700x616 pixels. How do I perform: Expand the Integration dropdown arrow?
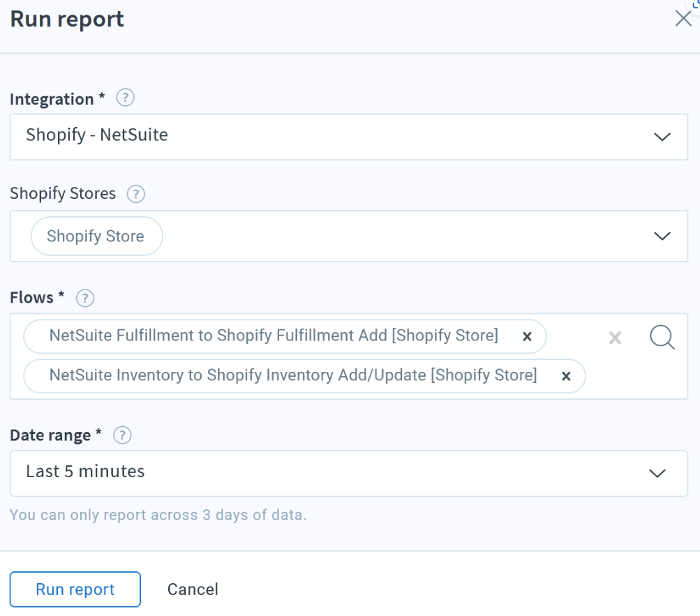[x=661, y=137]
